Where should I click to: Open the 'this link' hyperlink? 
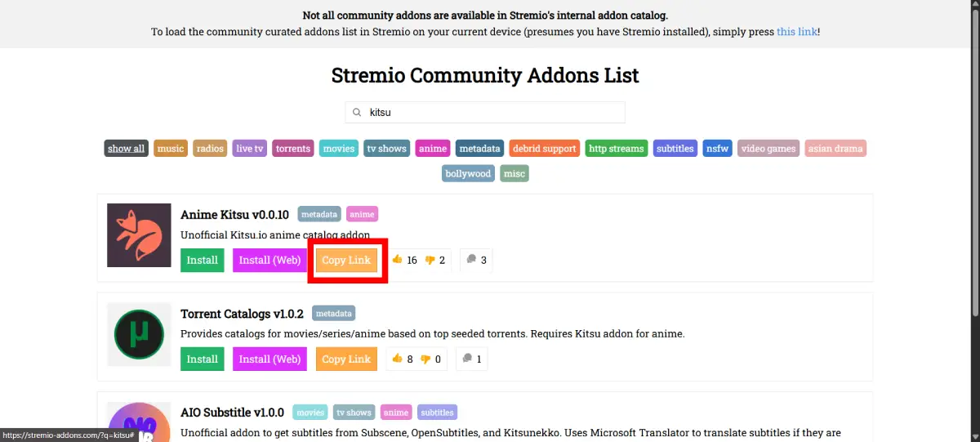tap(796, 32)
